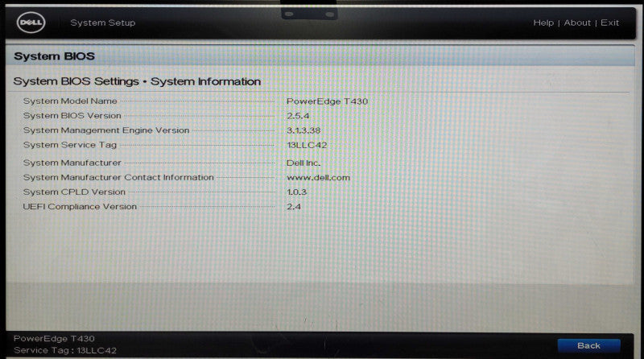The width and height of the screenshot is (644, 359).
Task: Click the PowerEdge T430 model value
Action: pos(327,101)
